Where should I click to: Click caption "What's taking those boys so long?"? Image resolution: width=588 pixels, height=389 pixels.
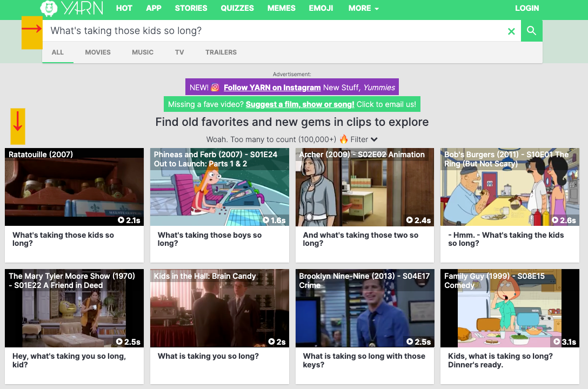pos(209,239)
